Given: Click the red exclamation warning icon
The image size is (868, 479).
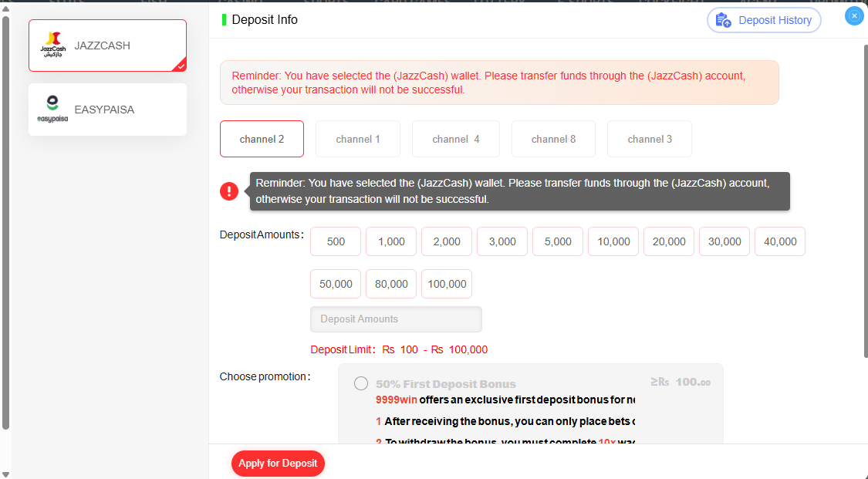Looking at the screenshot, I should pyautogui.click(x=229, y=191).
